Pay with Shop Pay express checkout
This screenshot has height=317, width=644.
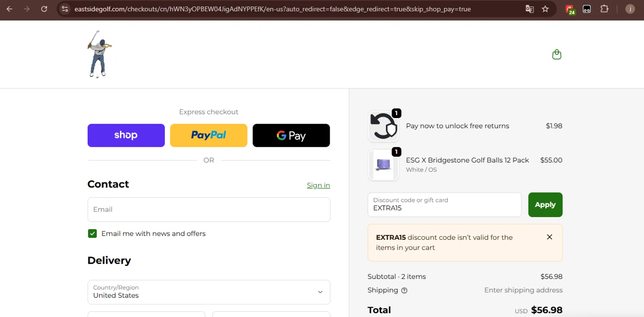[x=126, y=135]
